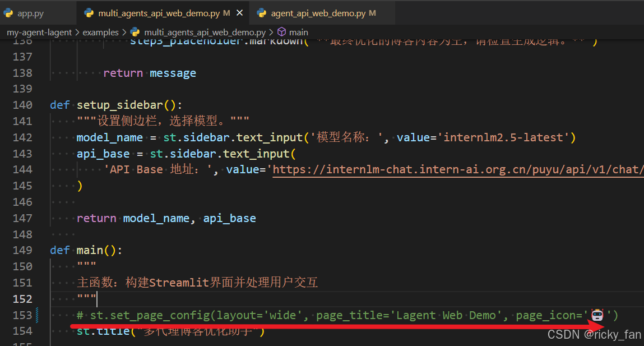Click the setup_sidebar function name
The height and width of the screenshot is (346, 644).
(x=120, y=105)
